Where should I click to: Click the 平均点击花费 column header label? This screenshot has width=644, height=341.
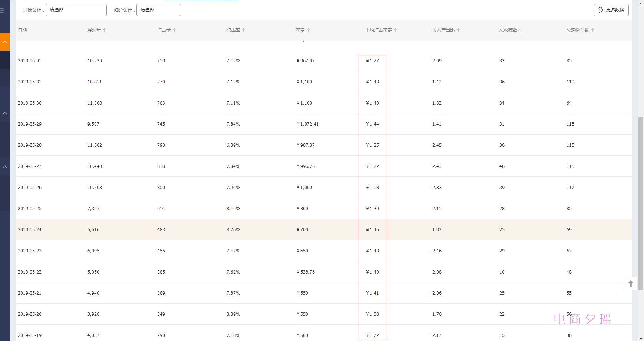point(379,30)
